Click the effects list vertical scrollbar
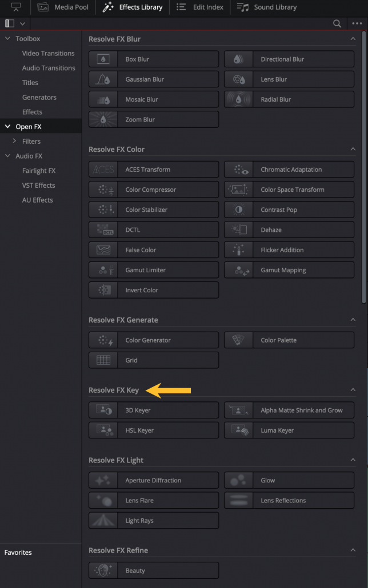This screenshot has height=588, width=368. (x=363, y=167)
